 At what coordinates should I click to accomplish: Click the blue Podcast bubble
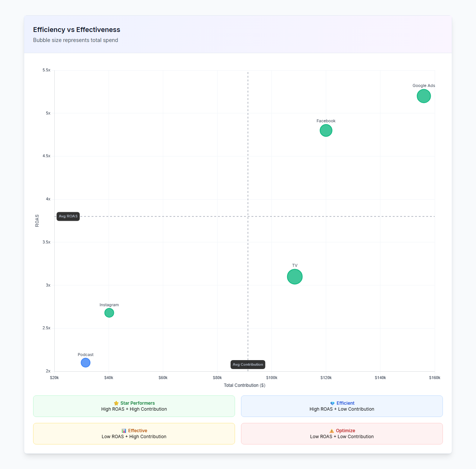[x=86, y=363]
